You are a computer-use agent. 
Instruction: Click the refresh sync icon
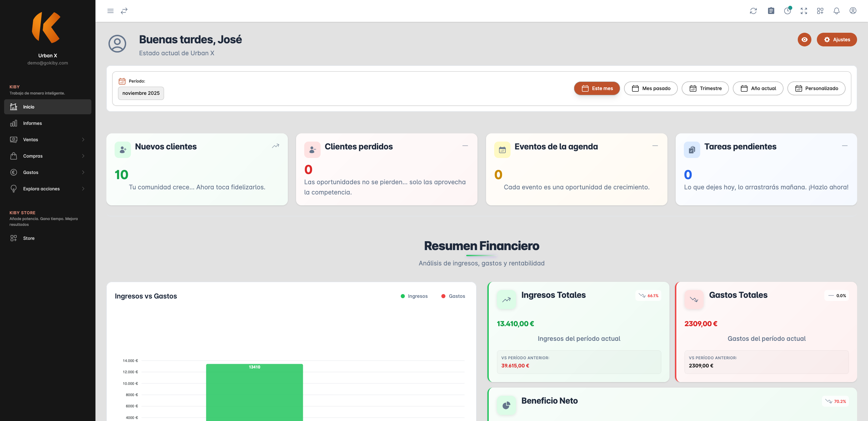(753, 11)
